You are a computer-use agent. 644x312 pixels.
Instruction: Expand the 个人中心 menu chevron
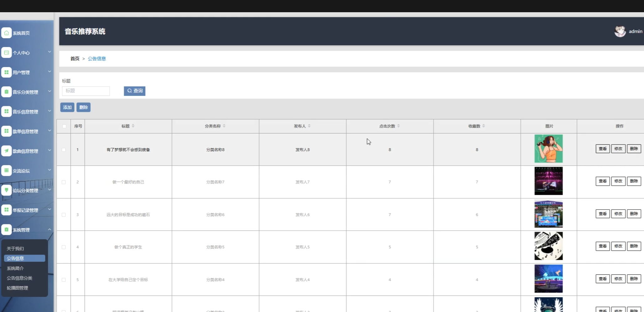pyautogui.click(x=49, y=52)
